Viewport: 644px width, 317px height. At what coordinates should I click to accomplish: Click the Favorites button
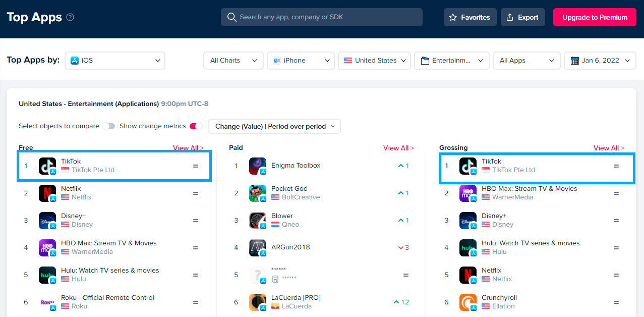[470, 17]
